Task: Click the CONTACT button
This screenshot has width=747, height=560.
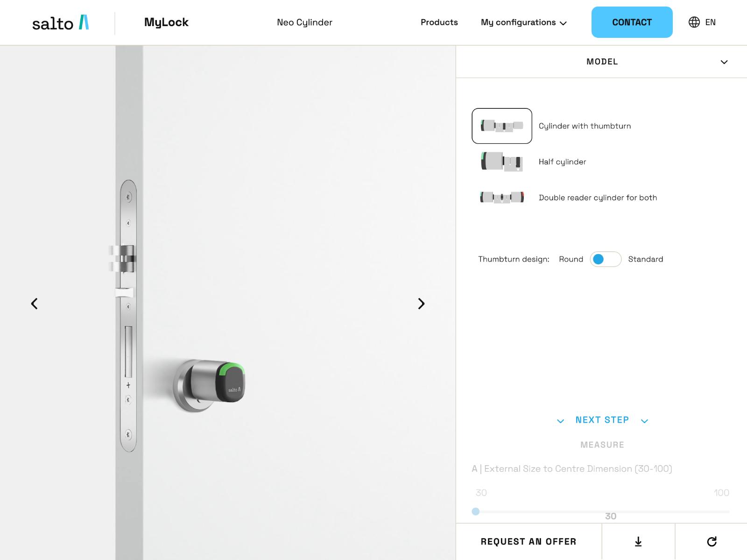Action: 632,22
